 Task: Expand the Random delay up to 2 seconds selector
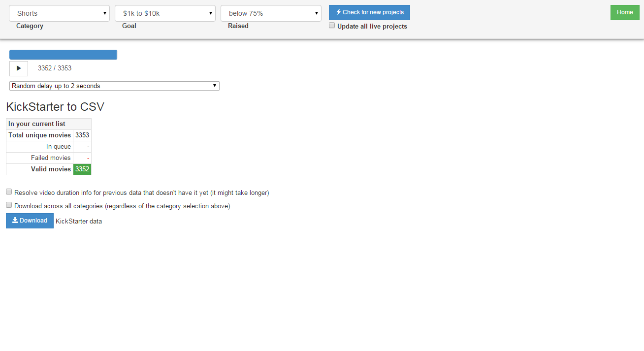pos(114,86)
